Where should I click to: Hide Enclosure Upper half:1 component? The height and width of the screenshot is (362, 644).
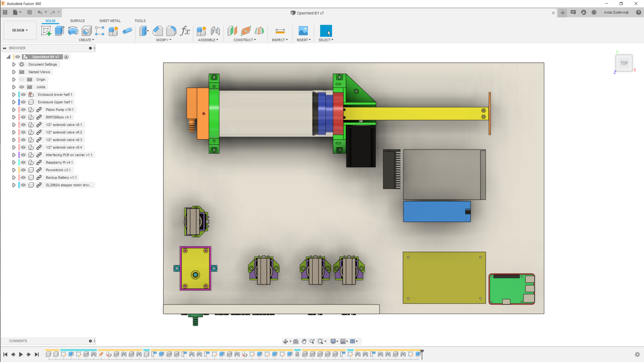(23, 102)
